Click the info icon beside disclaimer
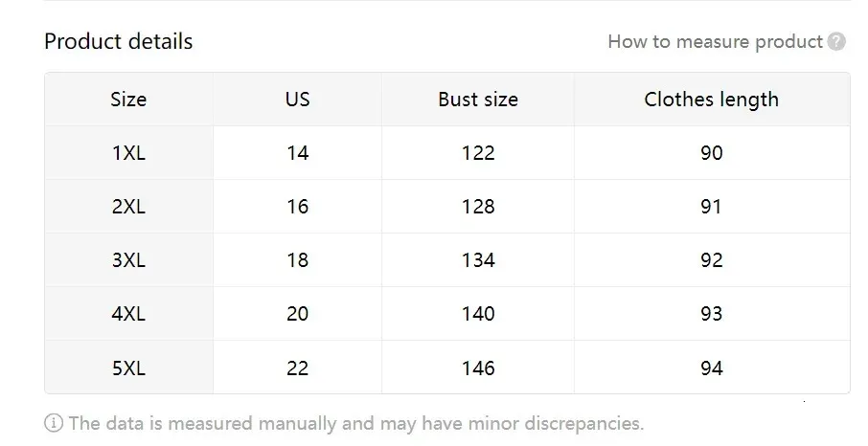This screenshot has width=868, height=446. click(54, 423)
